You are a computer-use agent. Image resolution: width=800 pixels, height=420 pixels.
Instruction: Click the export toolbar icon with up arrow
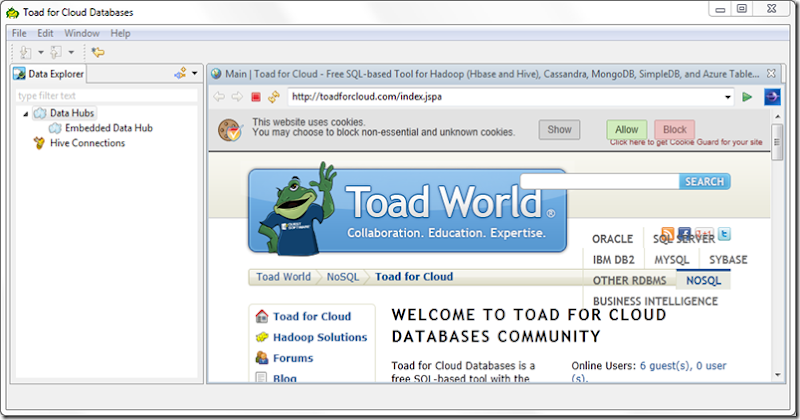[56, 52]
